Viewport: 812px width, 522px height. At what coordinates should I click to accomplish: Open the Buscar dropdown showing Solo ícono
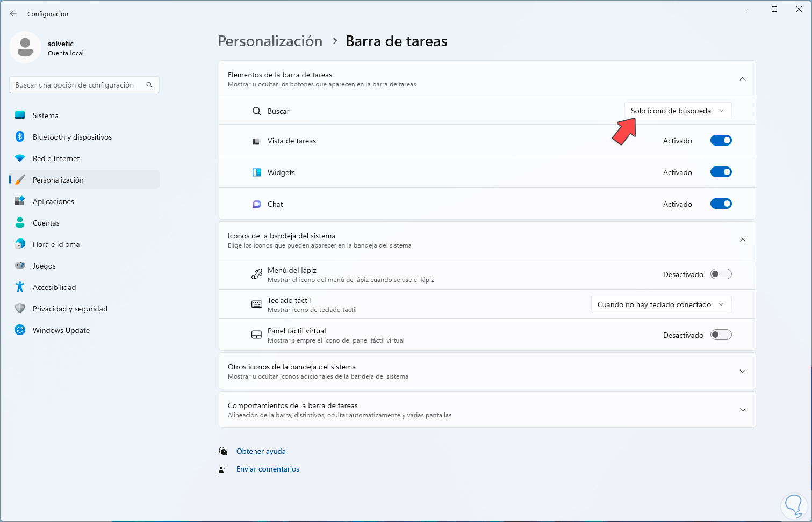[x=677, y=111]
